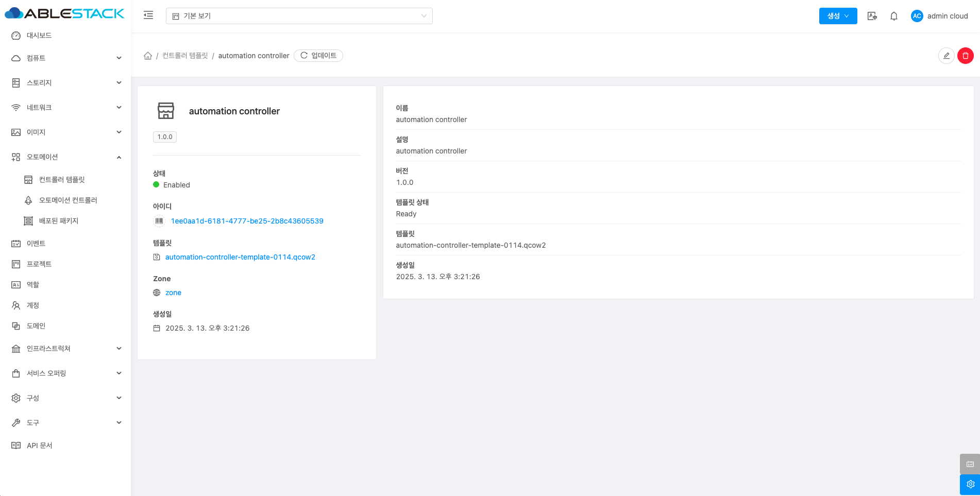This screenshot has width=980, height=496.
Task: Go to home via breadcrumb icon
Action: (148, 56)
